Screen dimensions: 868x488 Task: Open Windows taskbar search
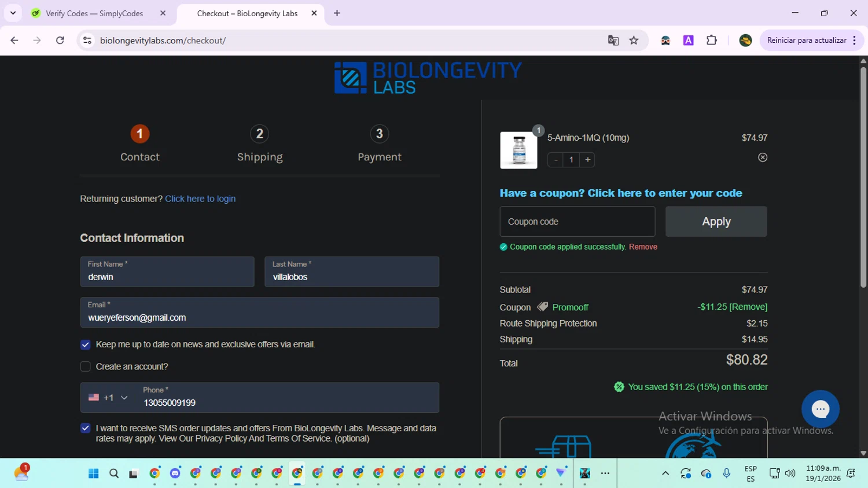tap(114, 474)
